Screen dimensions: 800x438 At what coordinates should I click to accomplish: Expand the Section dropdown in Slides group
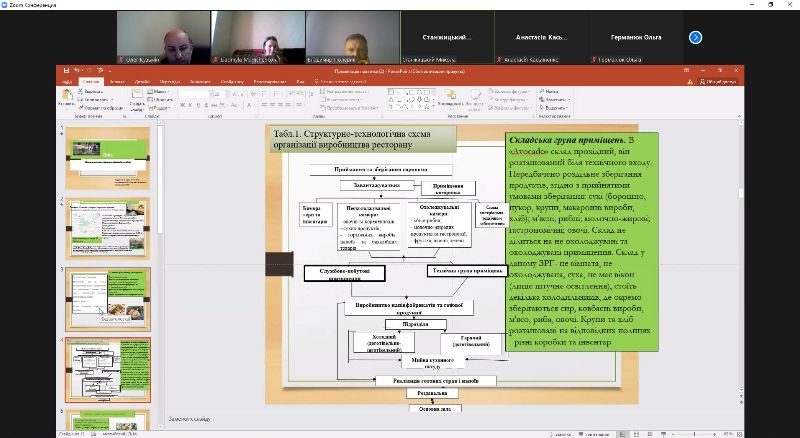[160, 108]
